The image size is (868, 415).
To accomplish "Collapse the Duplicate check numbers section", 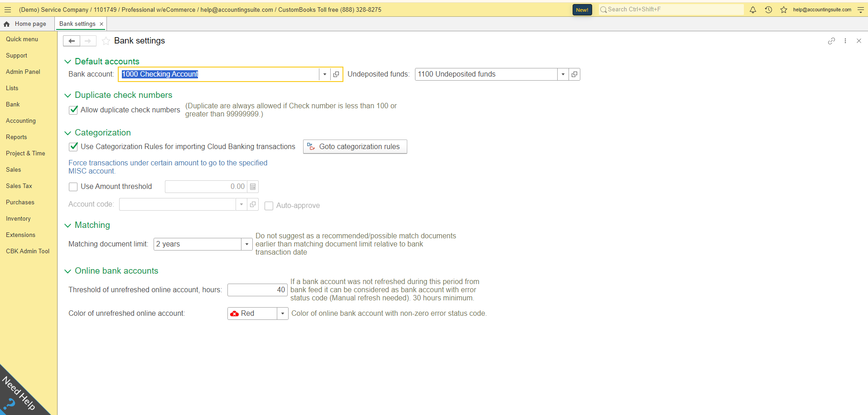I will 68,95.
